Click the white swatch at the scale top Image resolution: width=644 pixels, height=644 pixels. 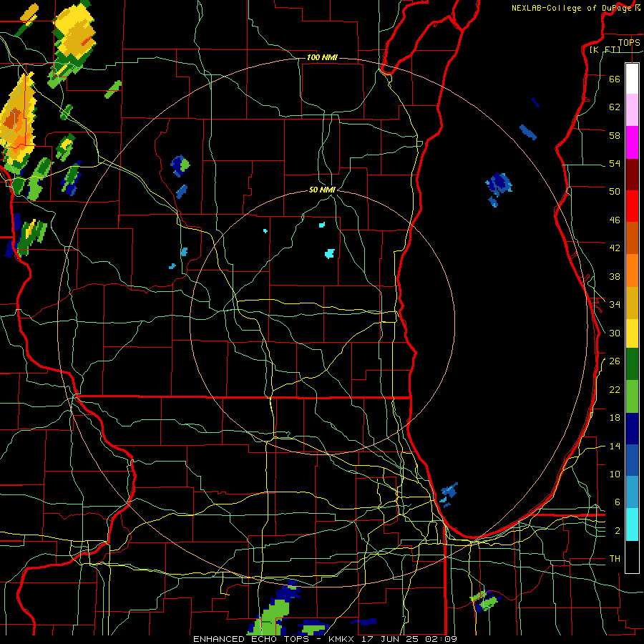tap(632, 79)
